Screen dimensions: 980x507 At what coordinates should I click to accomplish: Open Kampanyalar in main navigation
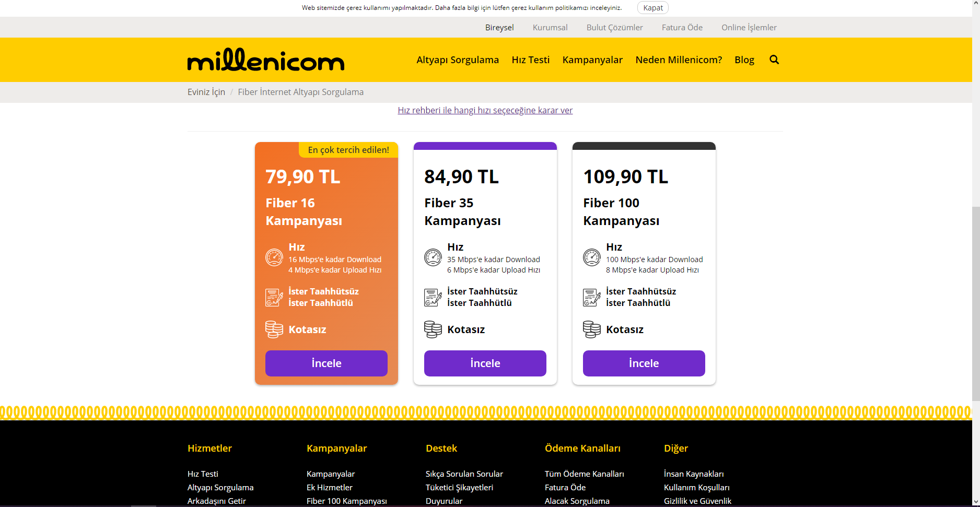pos(592,60)
